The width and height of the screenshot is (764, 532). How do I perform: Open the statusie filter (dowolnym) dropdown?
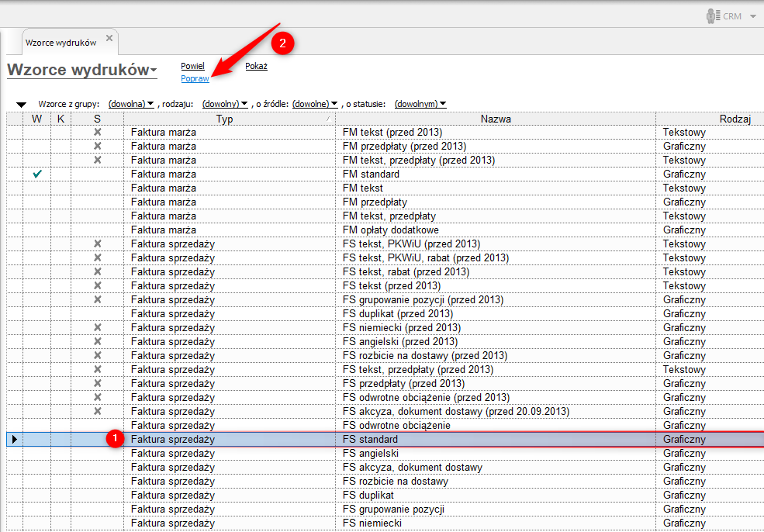click(420, 104)
